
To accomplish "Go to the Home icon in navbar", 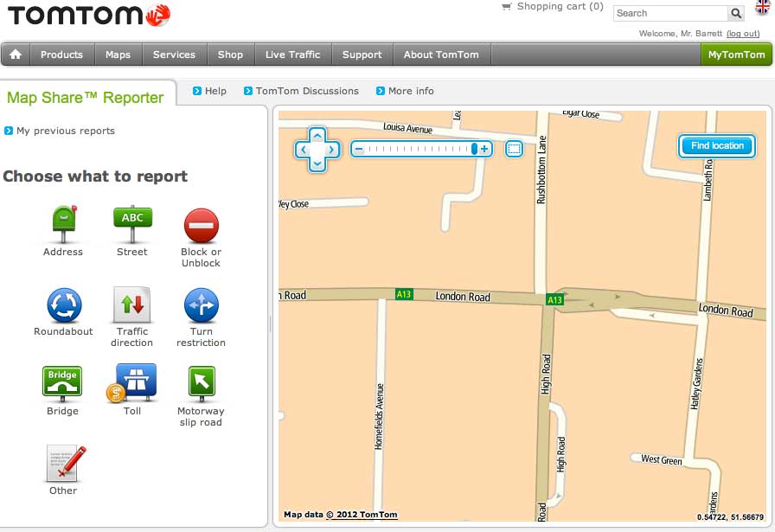I will [16, 54].
